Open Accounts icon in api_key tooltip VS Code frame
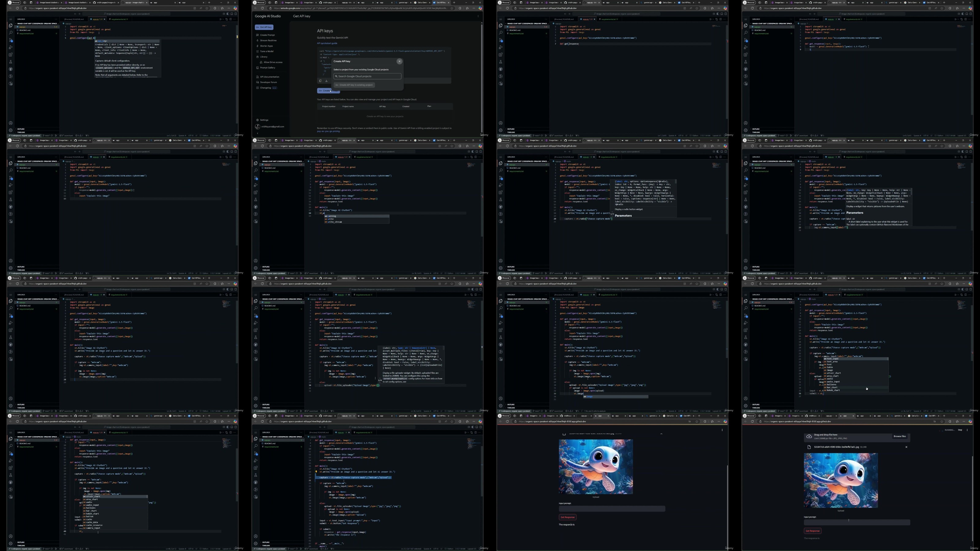The image size is (980, 551). (11, 123)
